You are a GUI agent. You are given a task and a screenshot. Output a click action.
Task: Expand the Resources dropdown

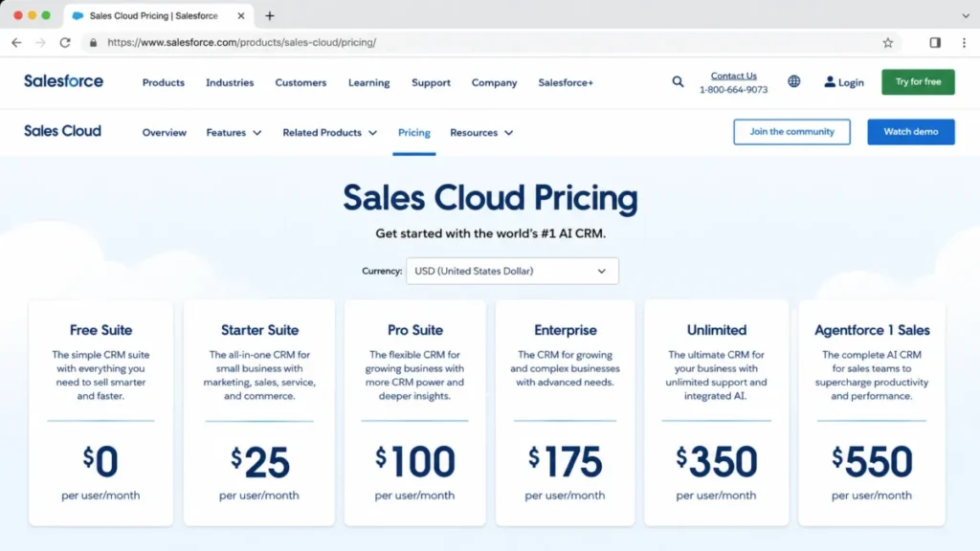(x=481, y=132)
